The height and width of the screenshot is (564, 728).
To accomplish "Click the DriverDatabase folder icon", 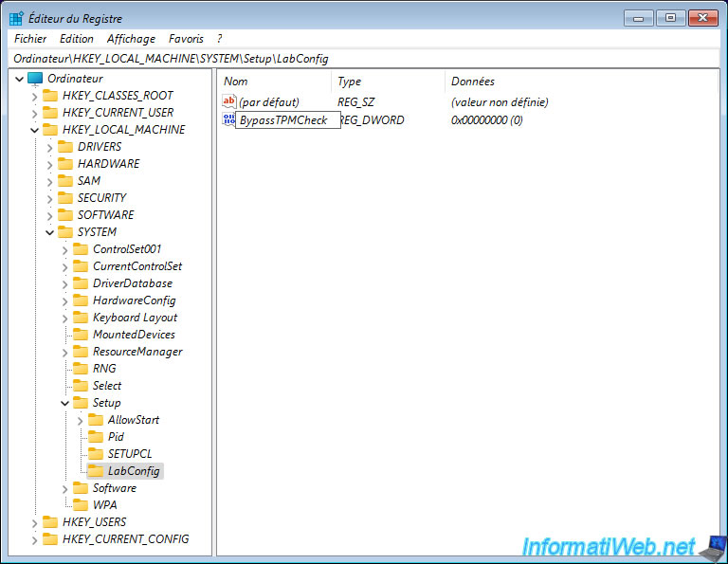I will 81,283.
